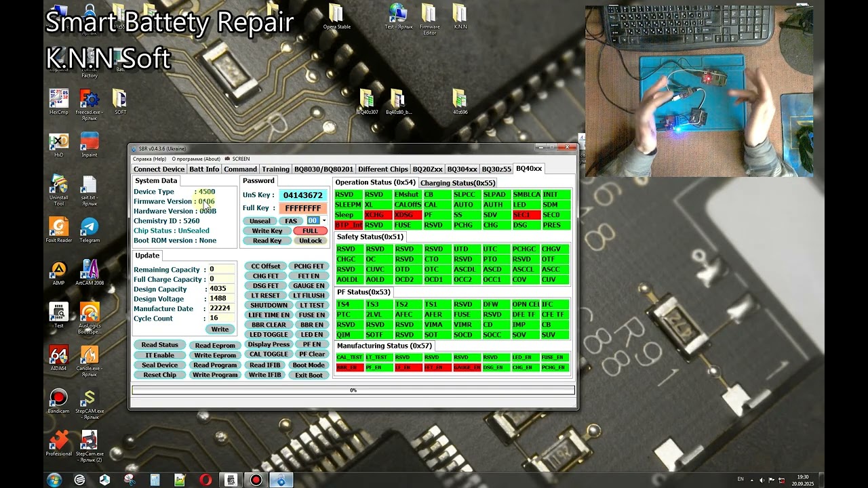This screenshot has width=868, height=488.
Task: Open the Firmware Editor folder on desktop
Action: tap(429, 19)
